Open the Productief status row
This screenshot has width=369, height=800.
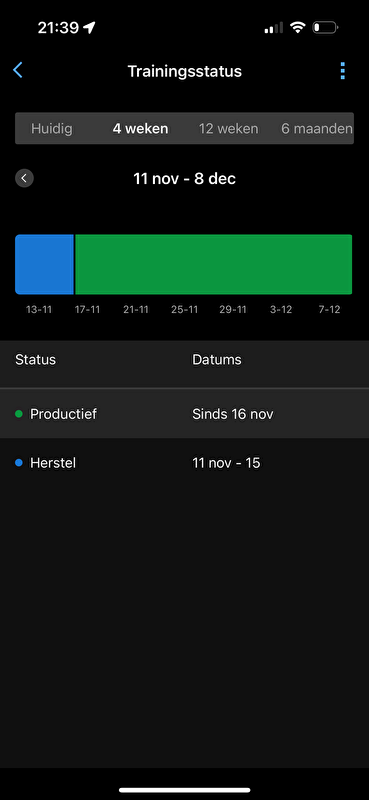(x=184, y=414)
